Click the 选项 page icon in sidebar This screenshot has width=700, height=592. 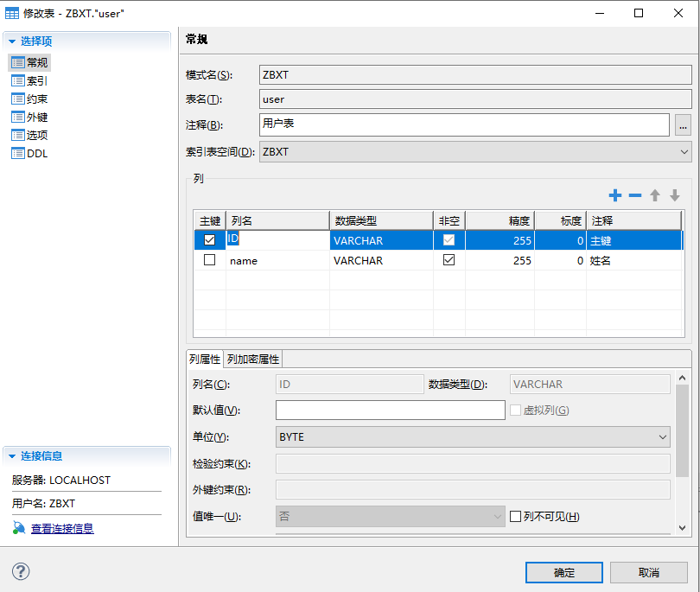point(18,135)
